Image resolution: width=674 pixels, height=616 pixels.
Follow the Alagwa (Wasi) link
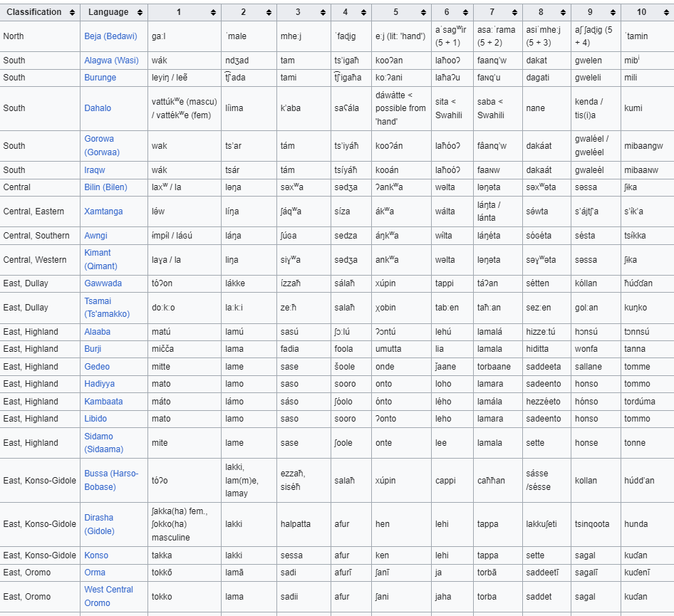111,60
